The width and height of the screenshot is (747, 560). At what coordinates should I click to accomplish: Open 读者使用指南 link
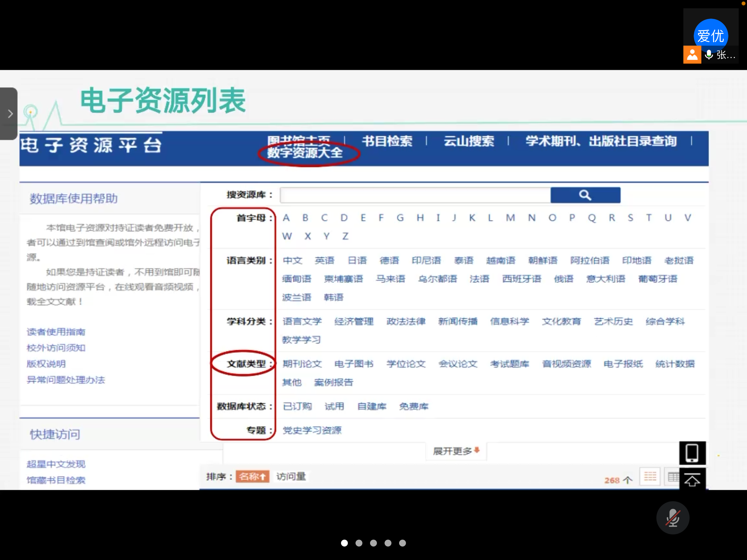point(56,332)
